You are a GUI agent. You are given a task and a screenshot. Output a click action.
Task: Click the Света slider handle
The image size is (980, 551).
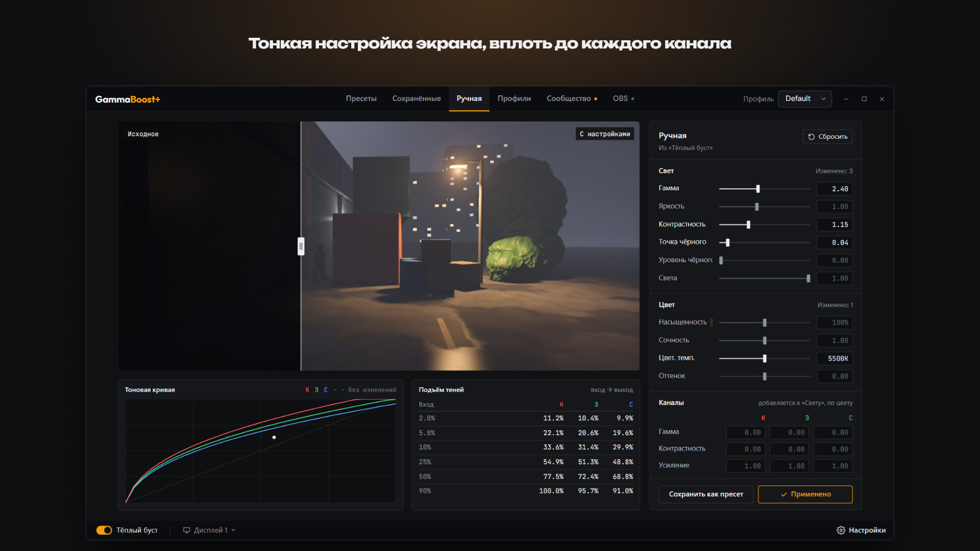coord(808,279)
